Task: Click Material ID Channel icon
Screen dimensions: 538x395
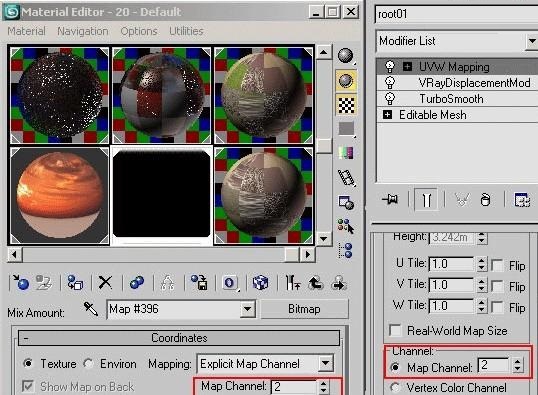Action: pos(230,283)
